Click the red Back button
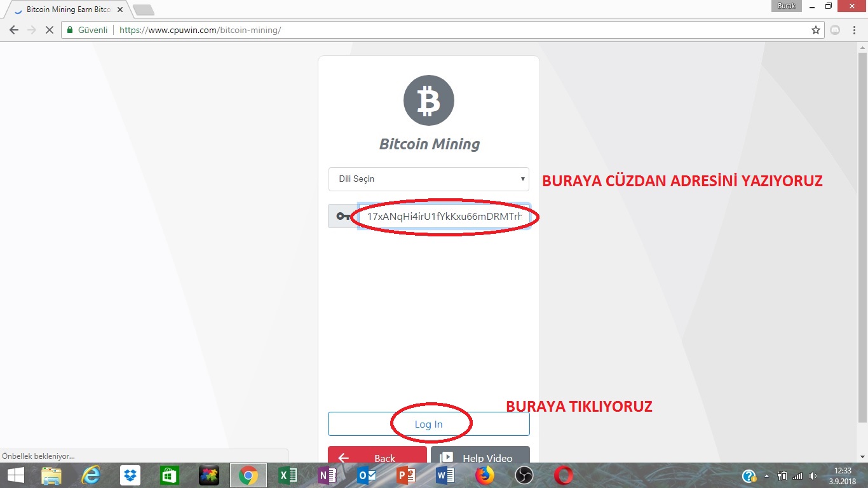 pyautogui.click(x=377, y=455)
